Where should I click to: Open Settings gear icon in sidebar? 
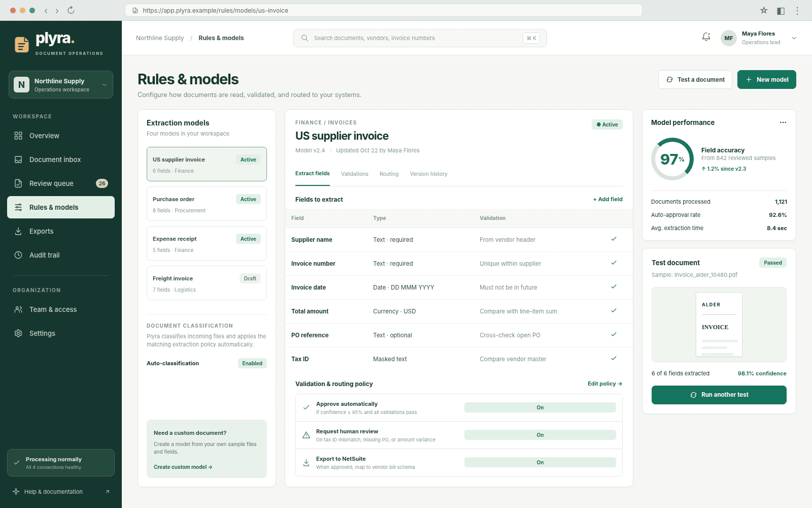click(x=18, y=333)
